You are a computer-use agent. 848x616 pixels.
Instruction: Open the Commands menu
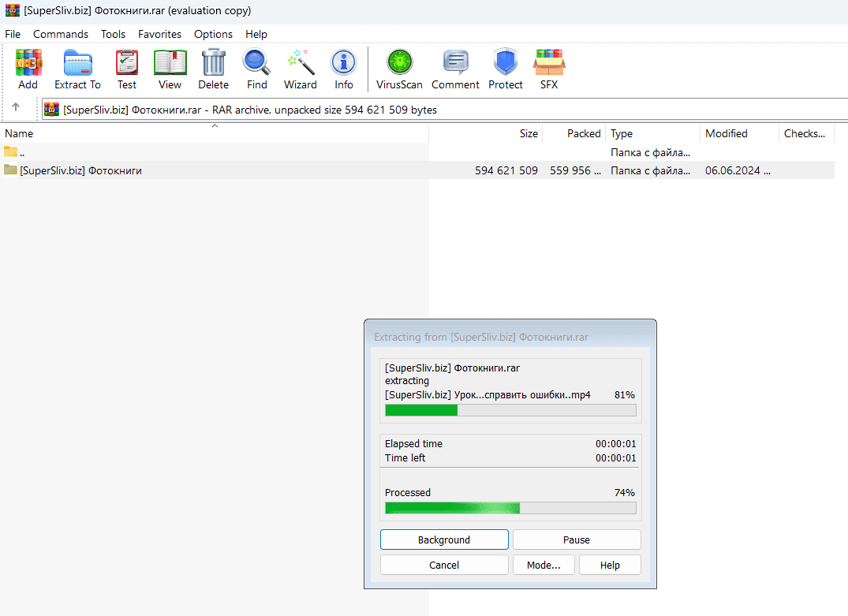pos(61,34)
